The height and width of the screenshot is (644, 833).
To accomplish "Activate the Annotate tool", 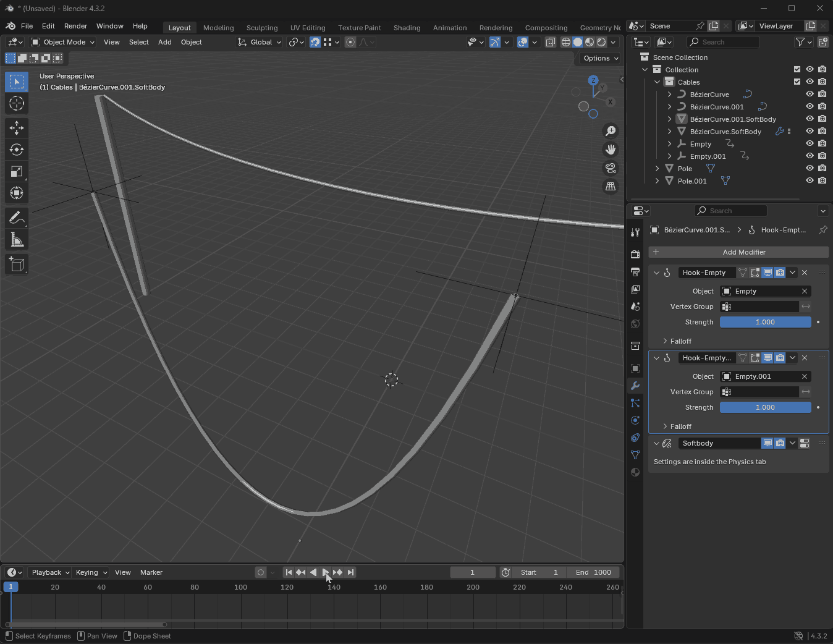I will coord(17,218).
